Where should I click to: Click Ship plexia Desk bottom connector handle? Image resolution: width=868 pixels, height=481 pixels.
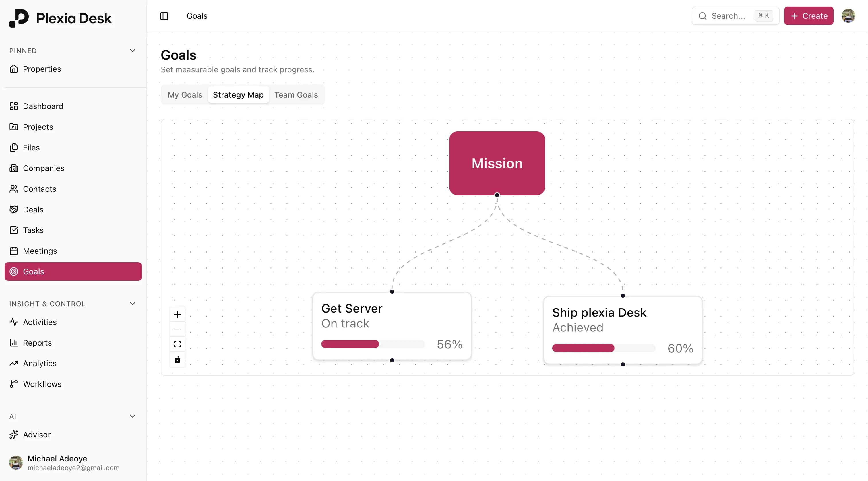pos(623,364)
